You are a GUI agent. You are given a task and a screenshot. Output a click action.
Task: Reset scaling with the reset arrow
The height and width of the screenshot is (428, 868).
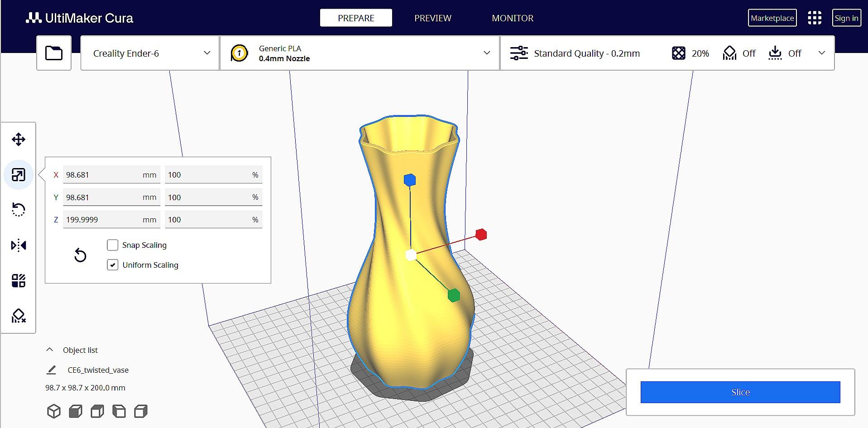[80, 255]
